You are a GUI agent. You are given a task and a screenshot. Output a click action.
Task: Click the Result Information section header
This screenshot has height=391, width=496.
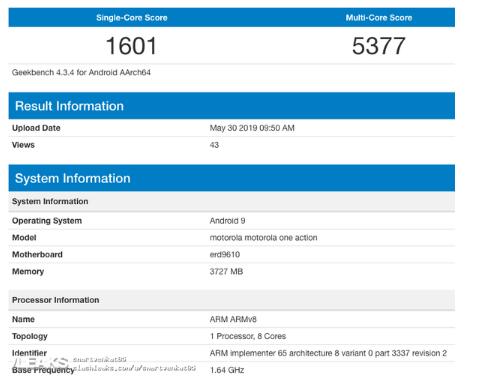click(x=232, y=106)
